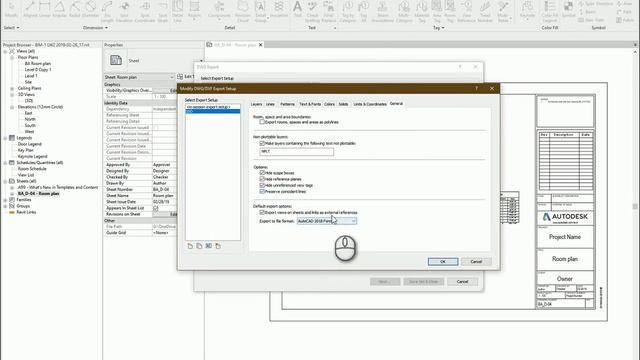Select Room Schedule in Project Browser
The height and width of the screenshot is (360, 640).
point(32,169)
